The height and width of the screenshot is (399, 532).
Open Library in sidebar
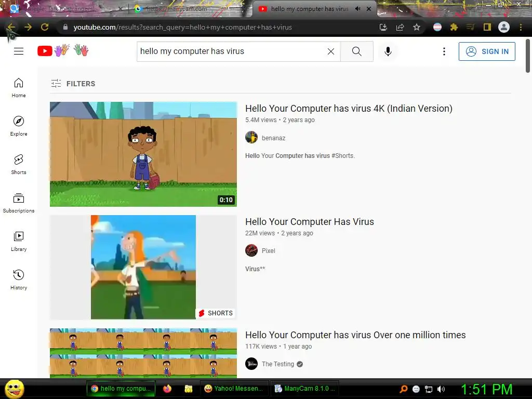[x=19, y=241]
